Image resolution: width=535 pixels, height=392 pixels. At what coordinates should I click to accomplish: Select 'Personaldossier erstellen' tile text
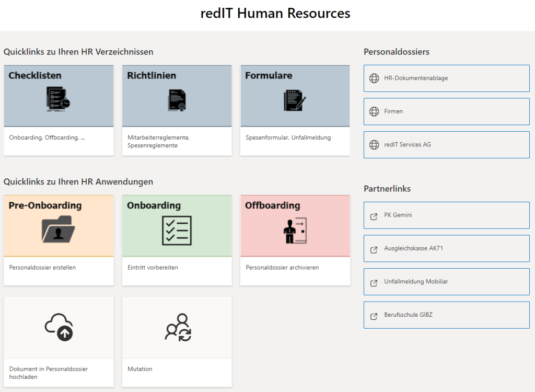(42, 268)
